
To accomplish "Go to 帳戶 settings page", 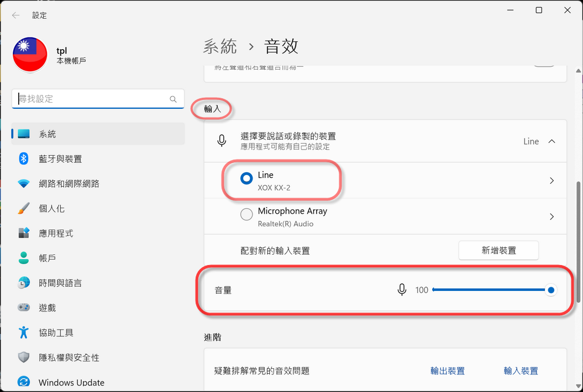I will [47, 258].
